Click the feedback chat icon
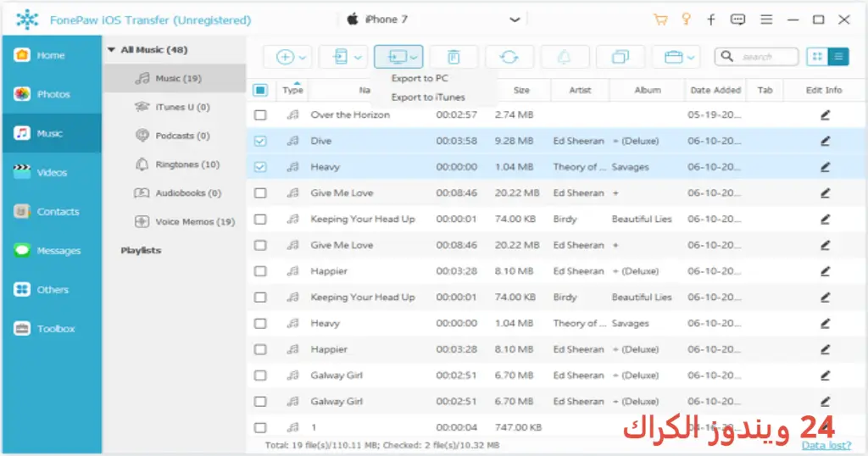868x456 pixels. pos(737,20)
